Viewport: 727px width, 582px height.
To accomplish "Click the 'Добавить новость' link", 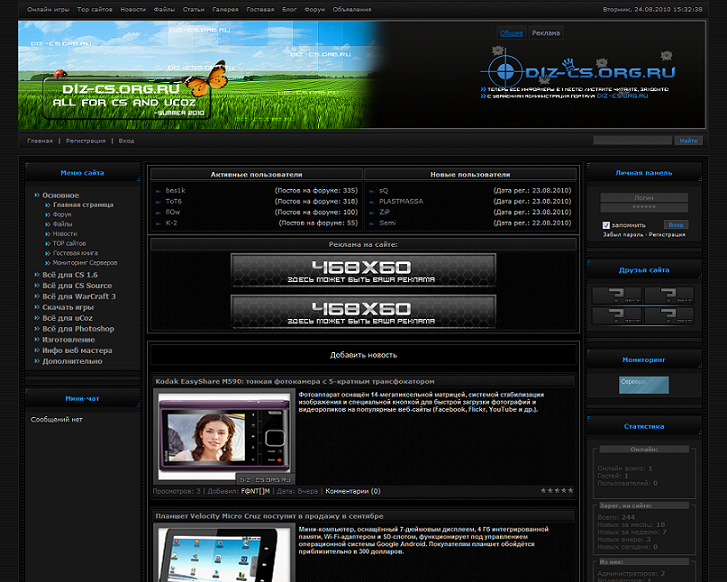I will coord(363,355).
